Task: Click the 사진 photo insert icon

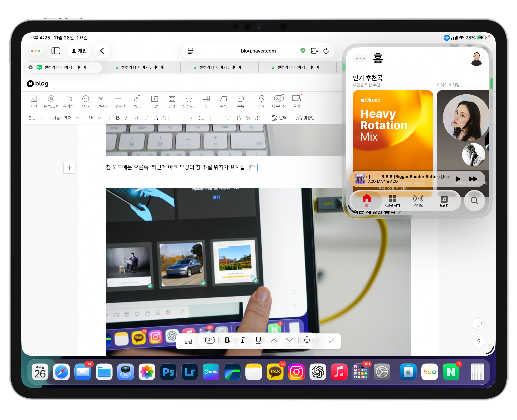Action: coord(34,99)
